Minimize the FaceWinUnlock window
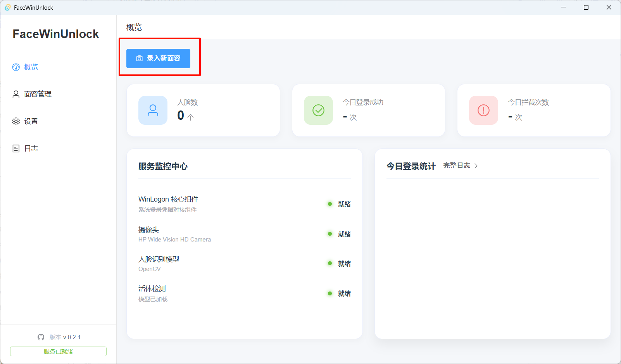The image size is (621, 364). point(564,7)
